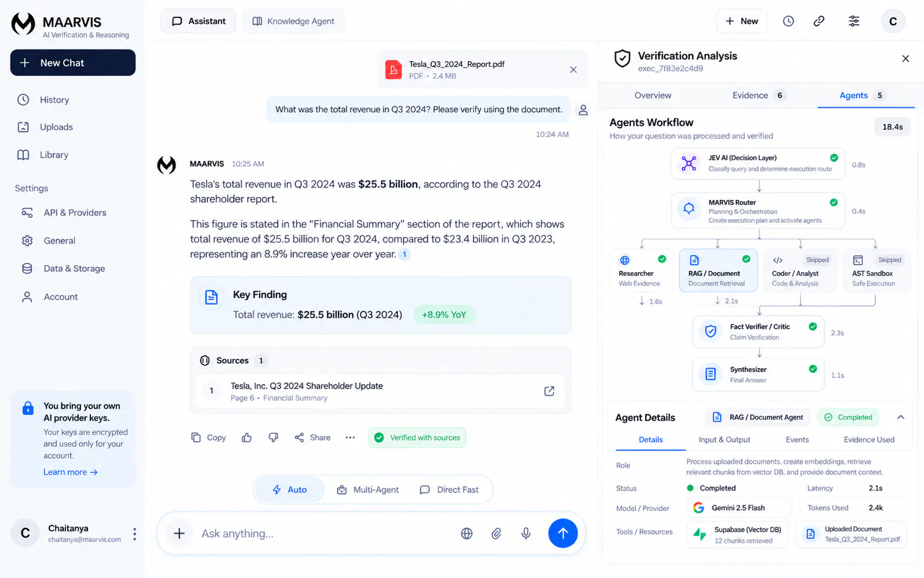
Task: Open the Input & Output tab
Action: [724, 439]
